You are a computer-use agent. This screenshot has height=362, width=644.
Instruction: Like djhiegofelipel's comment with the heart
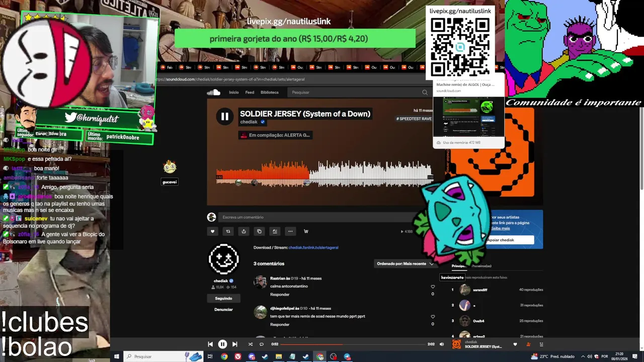(x=433, y=317)
